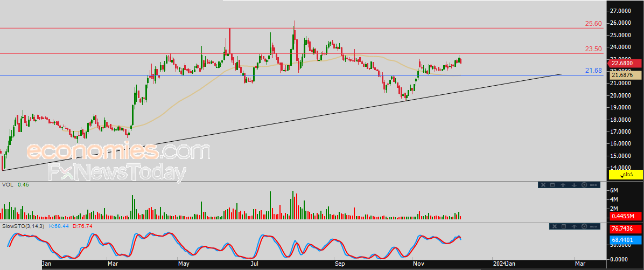Click the 4M volume axis label
Image resolution: width=644 pixels, height=270 pixels.
coord(614,199)
